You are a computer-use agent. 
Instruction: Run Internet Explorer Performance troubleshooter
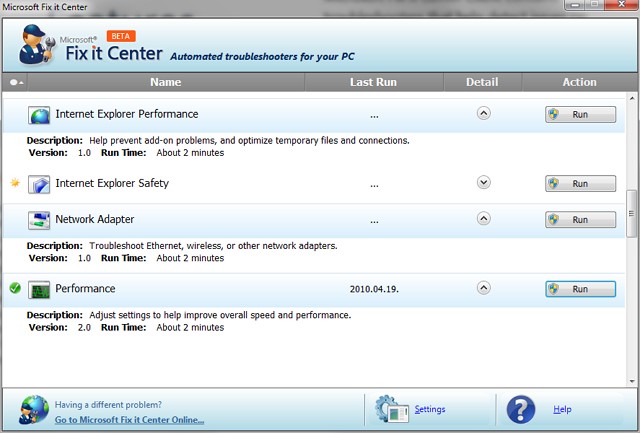[x=580, y=115]
